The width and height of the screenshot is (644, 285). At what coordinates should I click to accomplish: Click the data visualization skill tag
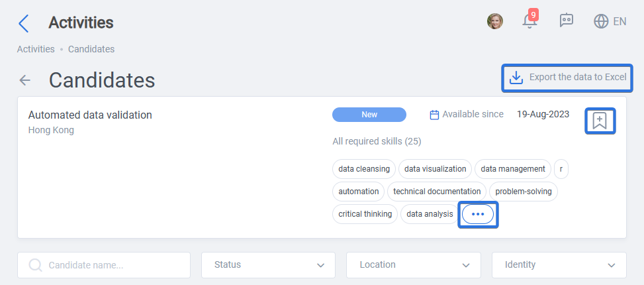(435, 169)
